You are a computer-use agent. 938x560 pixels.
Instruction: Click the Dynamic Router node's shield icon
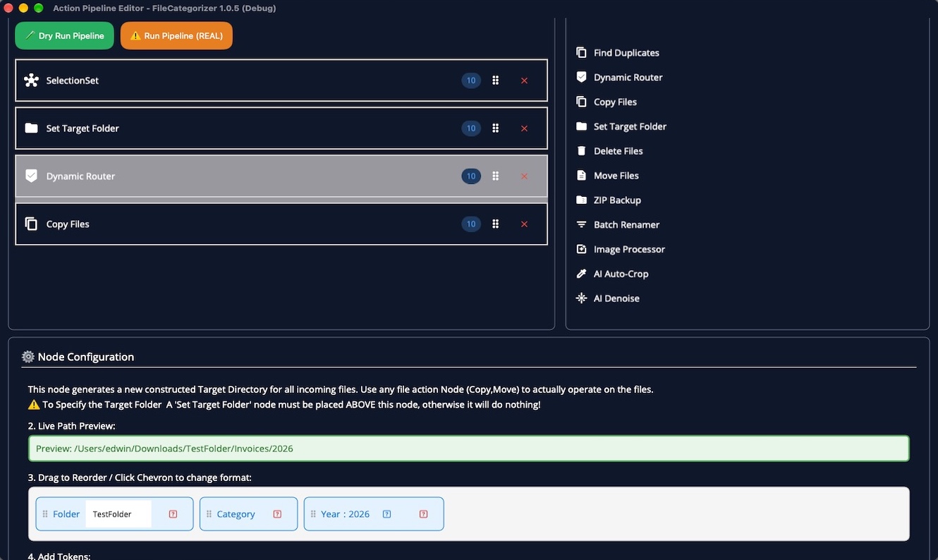31,176
